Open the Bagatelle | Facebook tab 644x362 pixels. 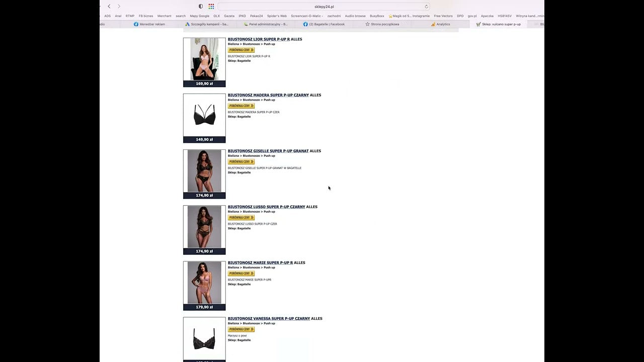(x=324, y=24)
